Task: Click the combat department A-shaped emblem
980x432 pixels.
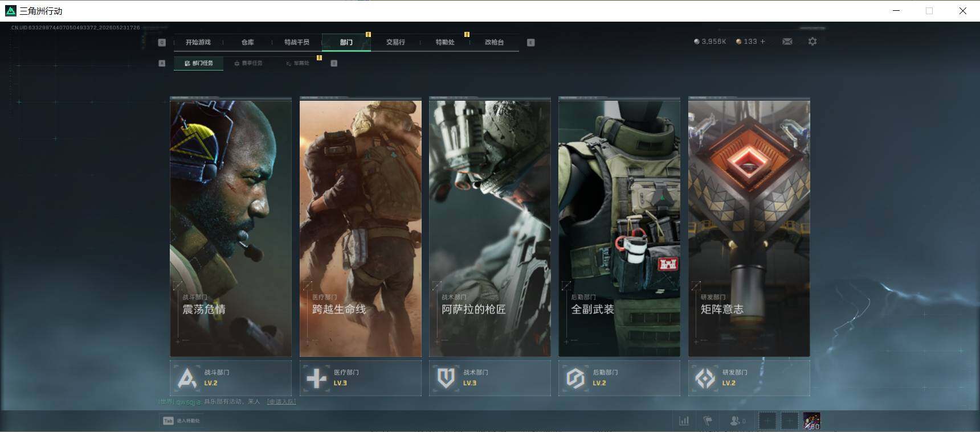Action: pos(187,378)
